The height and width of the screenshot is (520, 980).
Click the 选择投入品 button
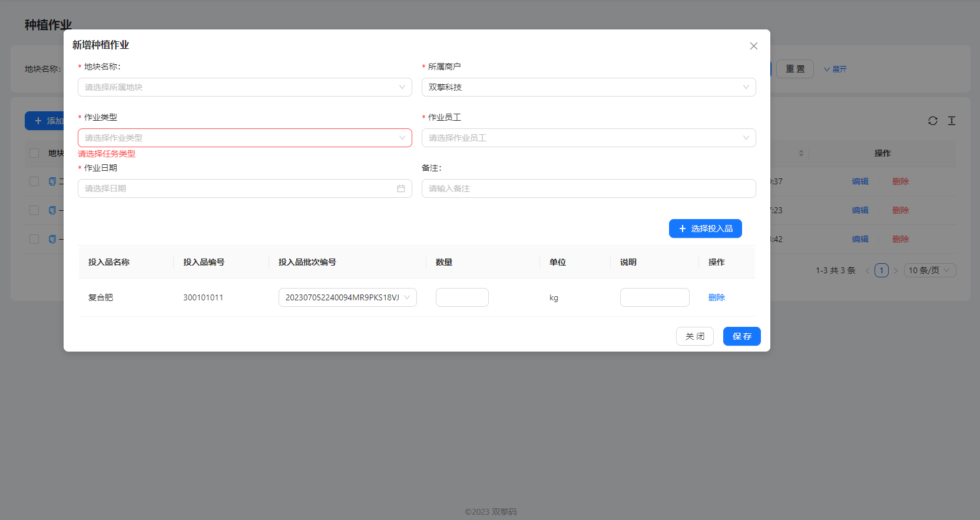click(x=705, y=228)
